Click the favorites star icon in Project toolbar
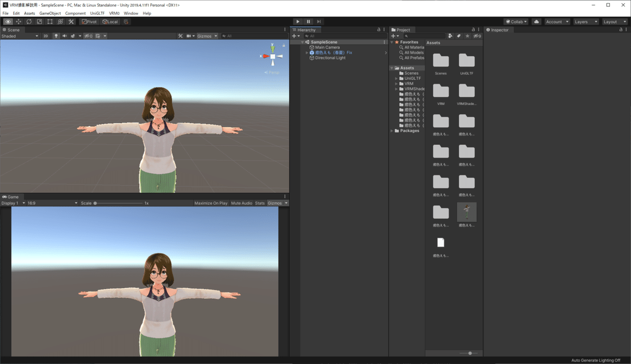Screen dimensions: 631x364 coord(467,36)
